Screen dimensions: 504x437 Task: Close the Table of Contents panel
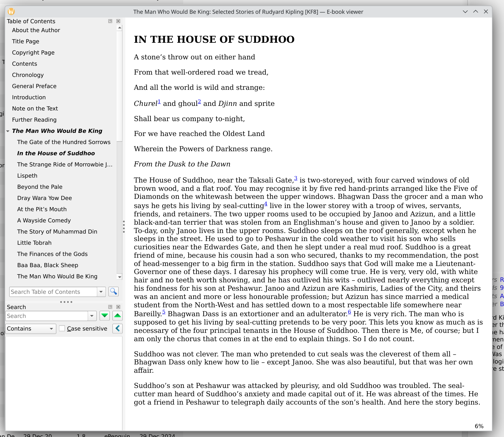coord(118,21)
